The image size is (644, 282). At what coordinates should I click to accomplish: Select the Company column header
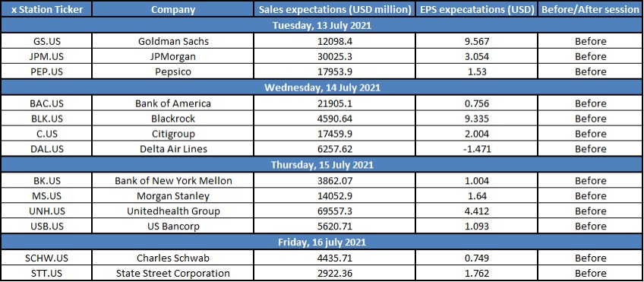coord(173,9)
